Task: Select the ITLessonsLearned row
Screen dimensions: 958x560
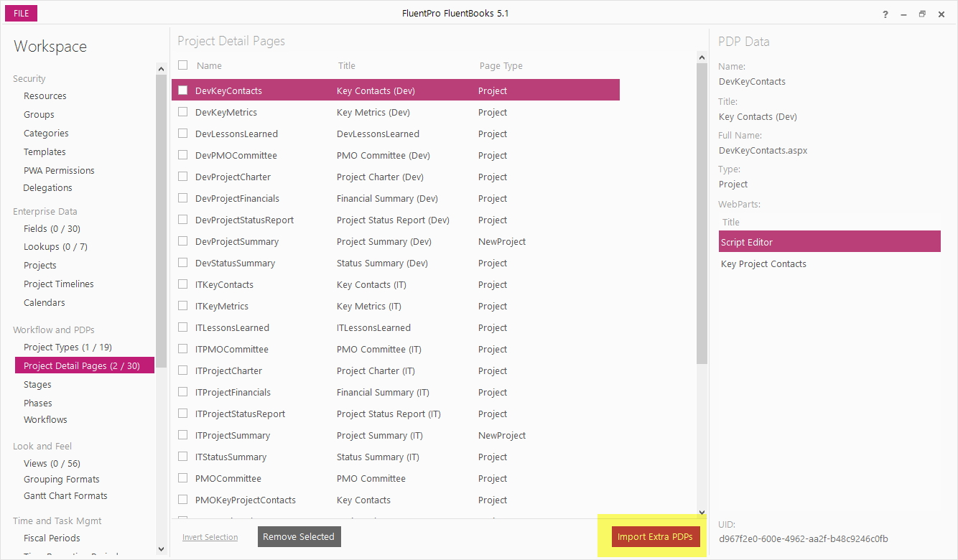Action: pos(395,327)
